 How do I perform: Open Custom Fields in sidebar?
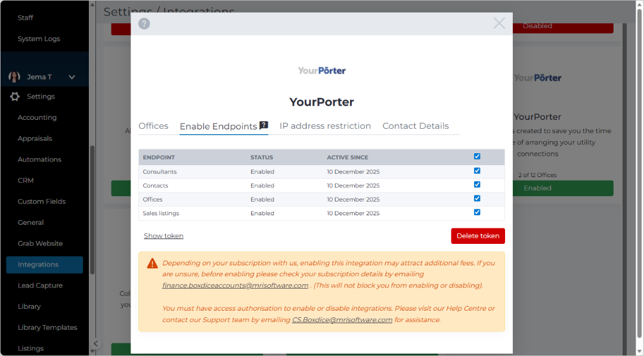42,201
